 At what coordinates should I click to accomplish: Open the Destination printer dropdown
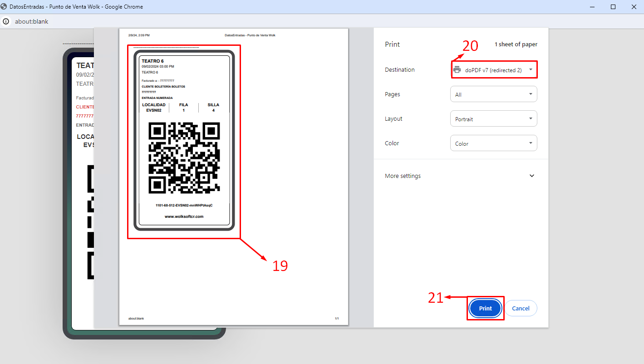[494, 70]
